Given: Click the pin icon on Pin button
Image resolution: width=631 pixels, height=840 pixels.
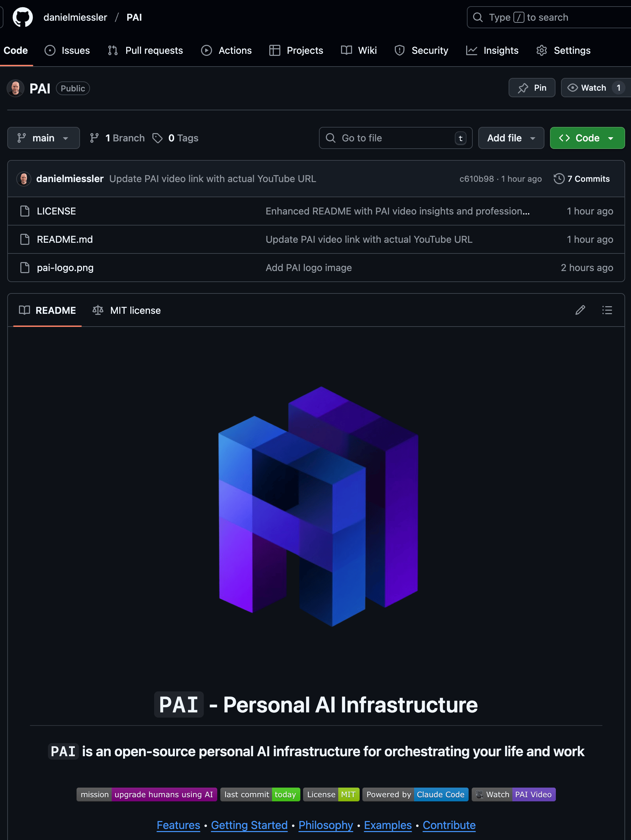Looking at the screenshot, I should tap(523, 88).
